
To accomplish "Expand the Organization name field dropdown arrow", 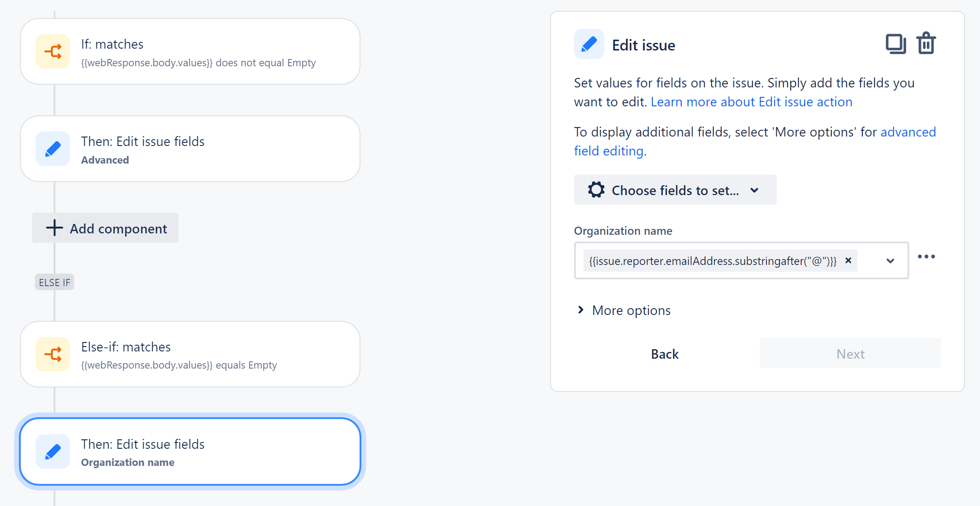I will click(x=890, y=261).
